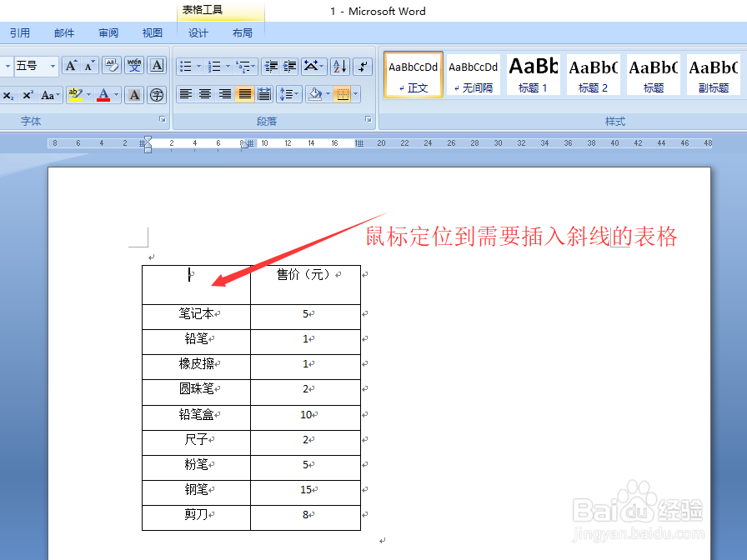
Task: Open the 字体 dialog launcher
Action: [x=162, y=119]
